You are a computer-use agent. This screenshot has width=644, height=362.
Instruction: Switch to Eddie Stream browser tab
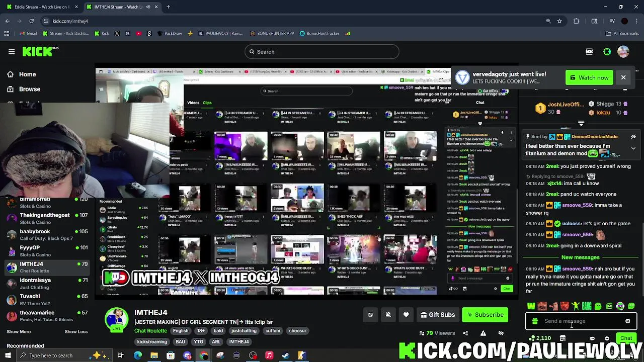pyautogui.click(x=42, y=7)
